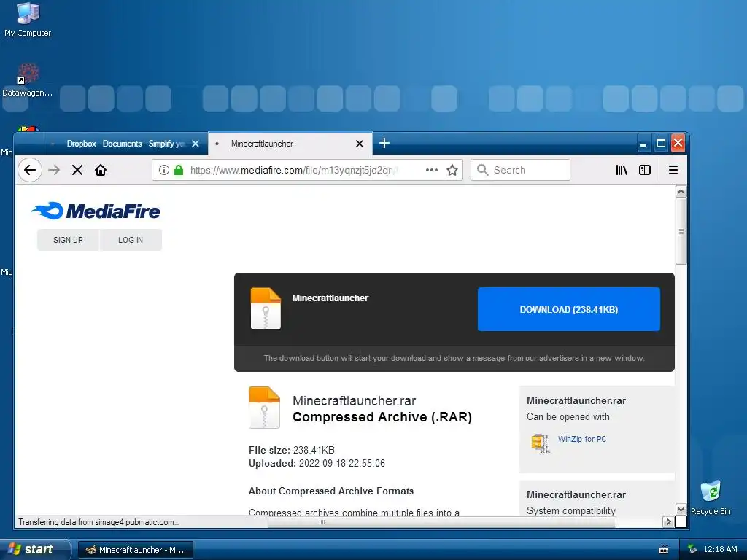747x560 pixels.
Task: Click the vertical scrollbar up arrow
Action: click(x=681, y=192)
